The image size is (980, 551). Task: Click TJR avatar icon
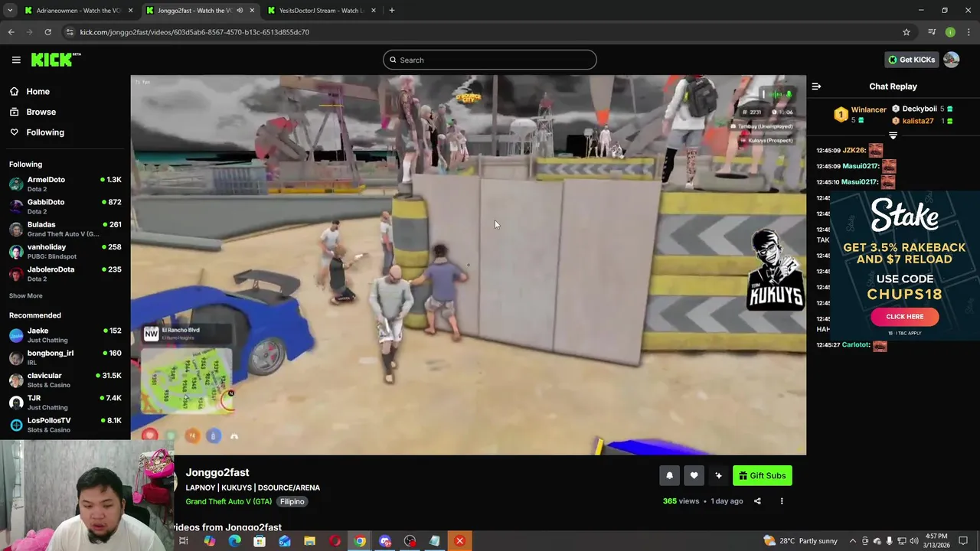(x=16, y=403)
